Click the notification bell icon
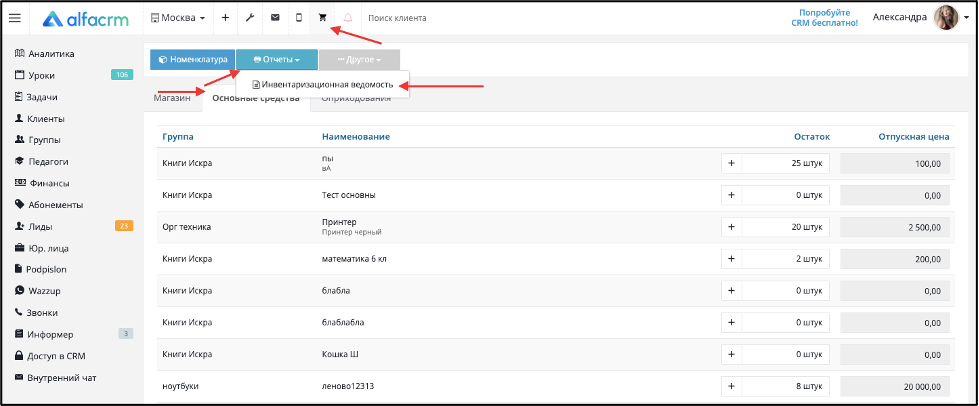 click(348, 18)
